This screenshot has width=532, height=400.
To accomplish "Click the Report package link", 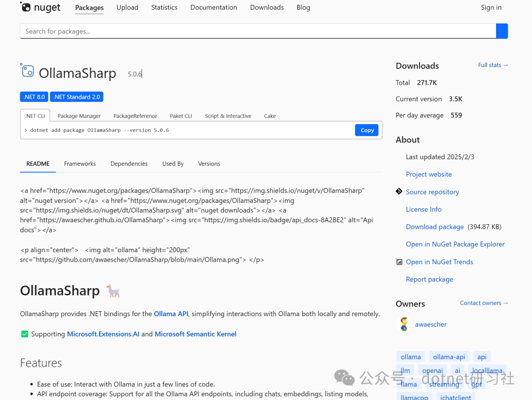I will [x=430, y=280].
